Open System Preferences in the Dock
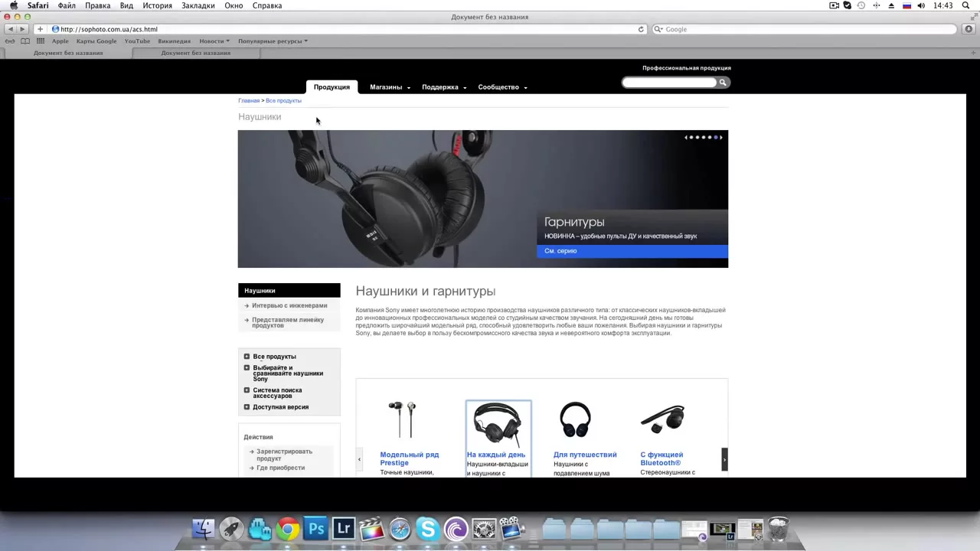Viewport: 980px width, 551px height. 484,529
